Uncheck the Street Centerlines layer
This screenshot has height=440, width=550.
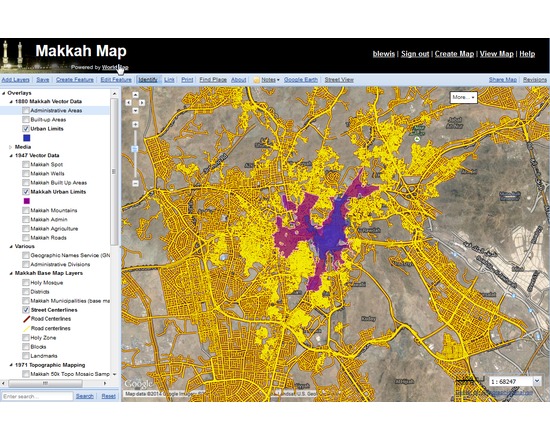click(26, 310)
